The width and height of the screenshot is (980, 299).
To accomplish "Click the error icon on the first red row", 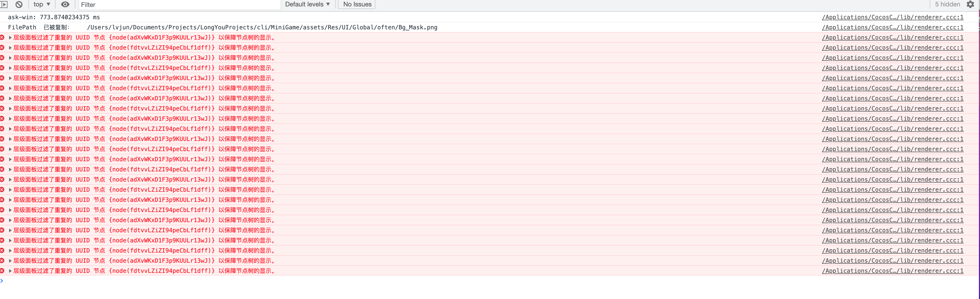I will point(2,37).
